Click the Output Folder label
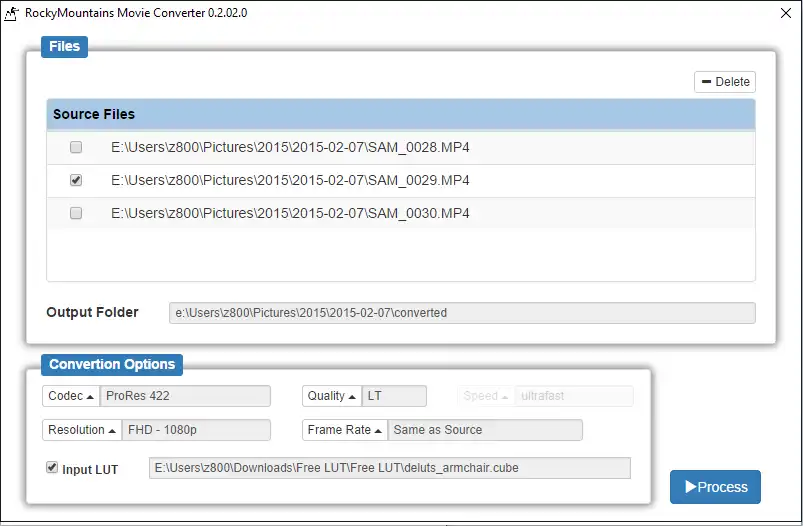Image resolution: width=803 pixels, height=526 pixels. click(92, 312)
